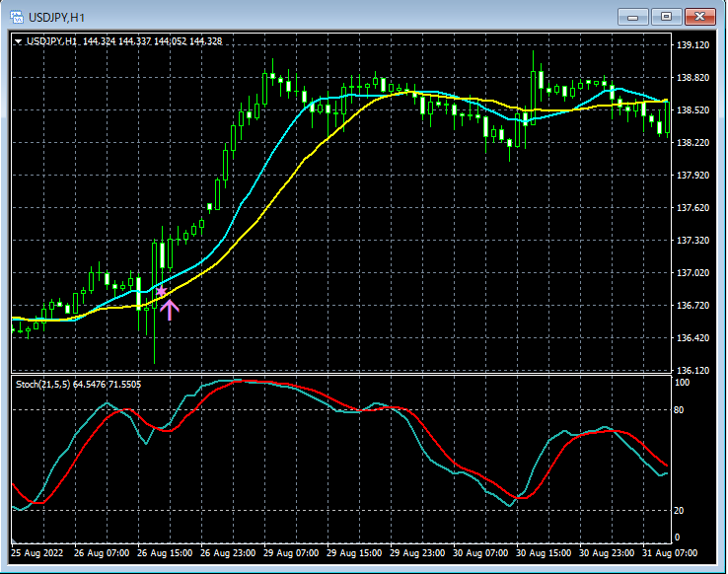Click the stochastic 80 level label
Screen dimensions: 728x574
point(679,409)
